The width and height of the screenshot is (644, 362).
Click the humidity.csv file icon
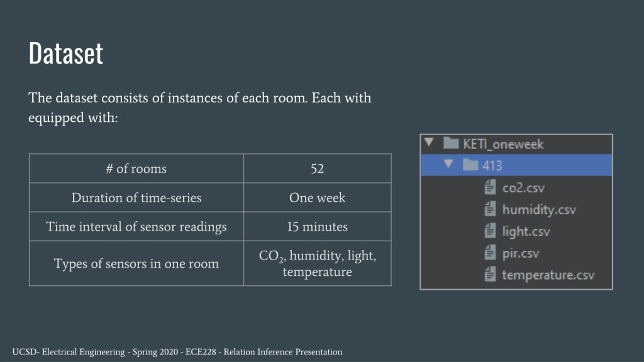[x=490, y=209]
